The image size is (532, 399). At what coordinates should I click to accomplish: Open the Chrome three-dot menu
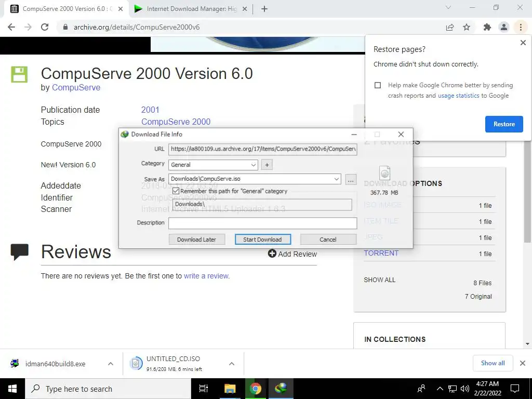(x=521, y=27)
